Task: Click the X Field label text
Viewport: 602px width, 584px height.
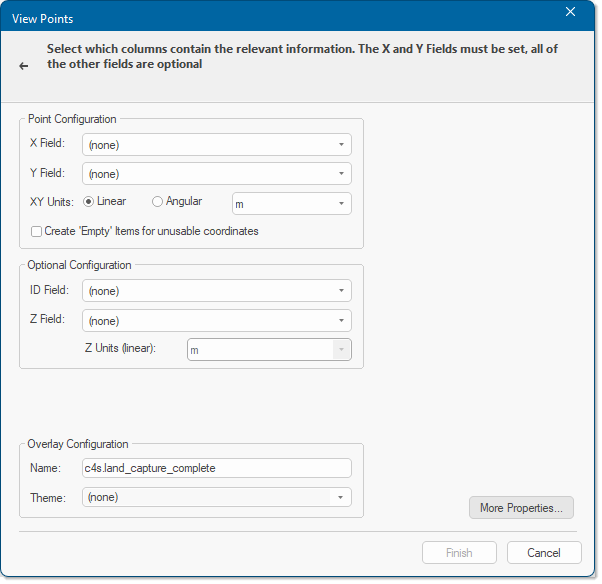Action: (x=48, y=143)
